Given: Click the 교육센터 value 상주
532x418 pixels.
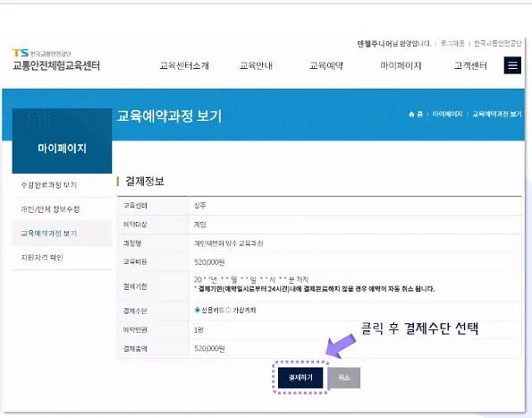Looking at the screenshot, I should point(200,206).
